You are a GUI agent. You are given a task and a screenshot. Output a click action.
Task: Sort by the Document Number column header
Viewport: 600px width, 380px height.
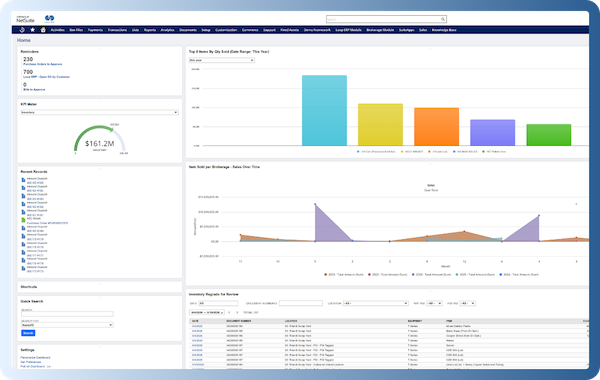tap(238, 321)
